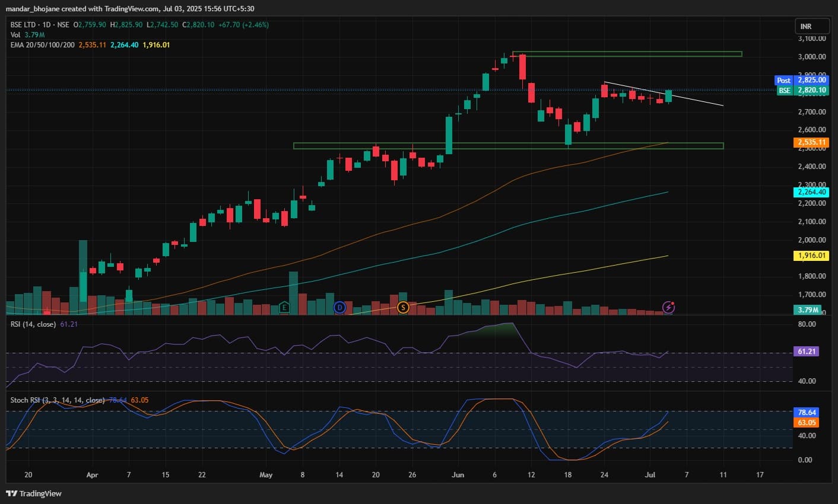Click the 'Jun' label on the time axis
This screenshot has width=838, height=504.
(x=458, y=475)
